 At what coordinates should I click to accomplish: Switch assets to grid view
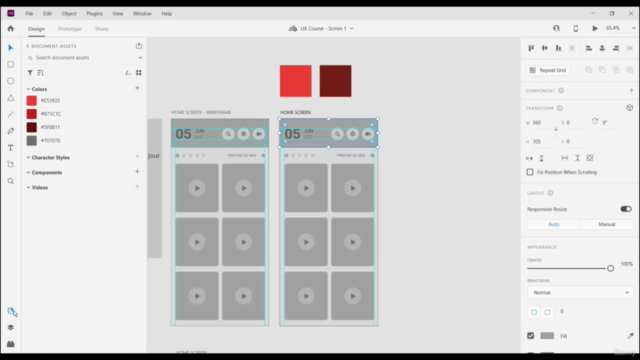(x=139, y=73)
